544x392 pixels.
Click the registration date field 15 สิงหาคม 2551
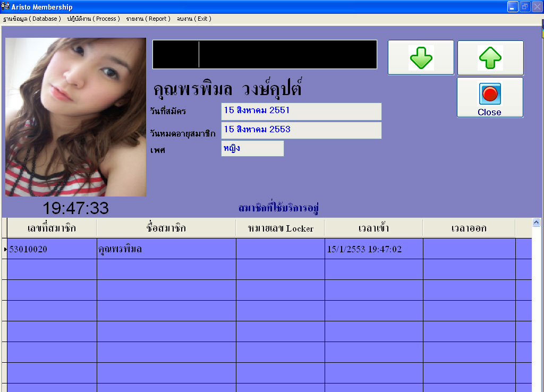click(x=301, y=111)
